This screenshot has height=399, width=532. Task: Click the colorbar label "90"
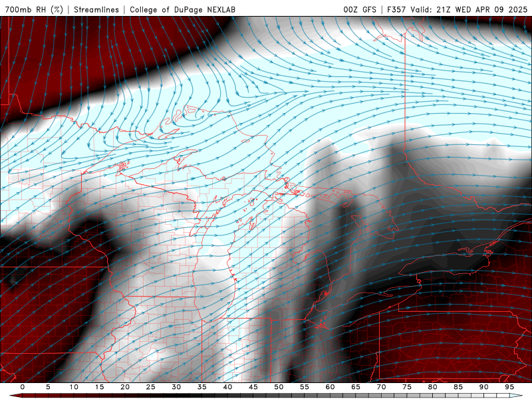tap(484, 387)
